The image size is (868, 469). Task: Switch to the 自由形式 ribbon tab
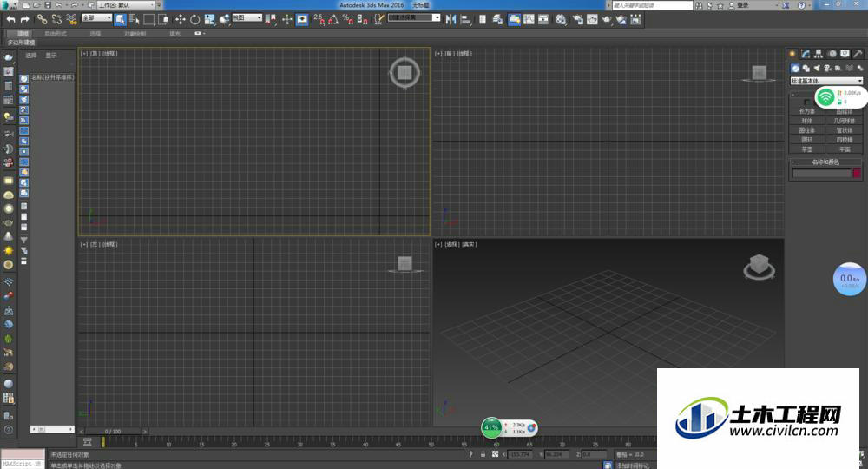point(56,34)
